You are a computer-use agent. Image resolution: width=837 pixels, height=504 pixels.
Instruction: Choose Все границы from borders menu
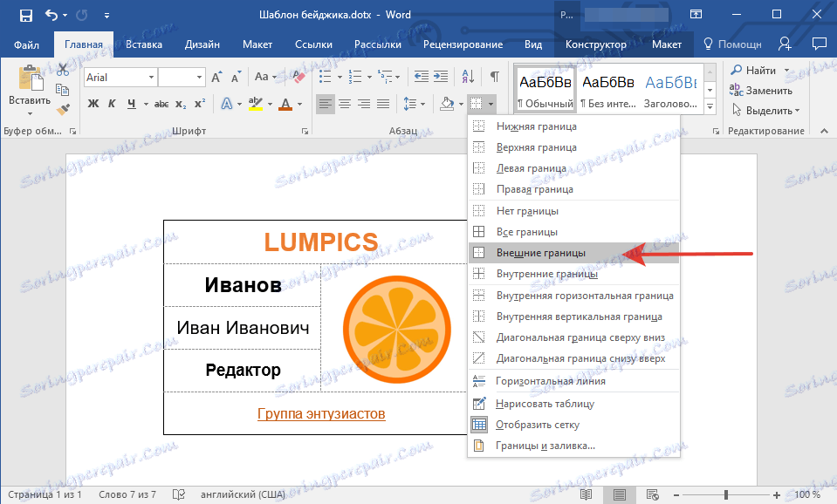[573, 232]
